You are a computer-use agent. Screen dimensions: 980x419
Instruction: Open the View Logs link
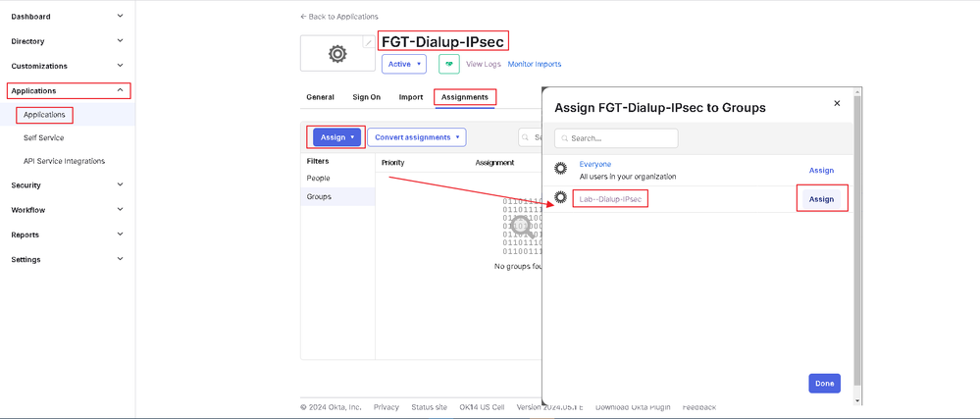(484, 64)
